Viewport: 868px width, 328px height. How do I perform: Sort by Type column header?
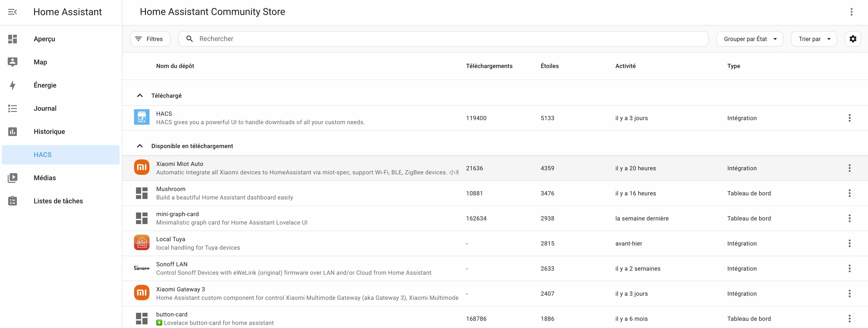[733, 66]
